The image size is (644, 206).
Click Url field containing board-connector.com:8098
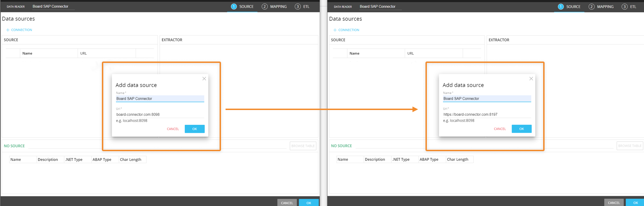click(x=160, y=115)
